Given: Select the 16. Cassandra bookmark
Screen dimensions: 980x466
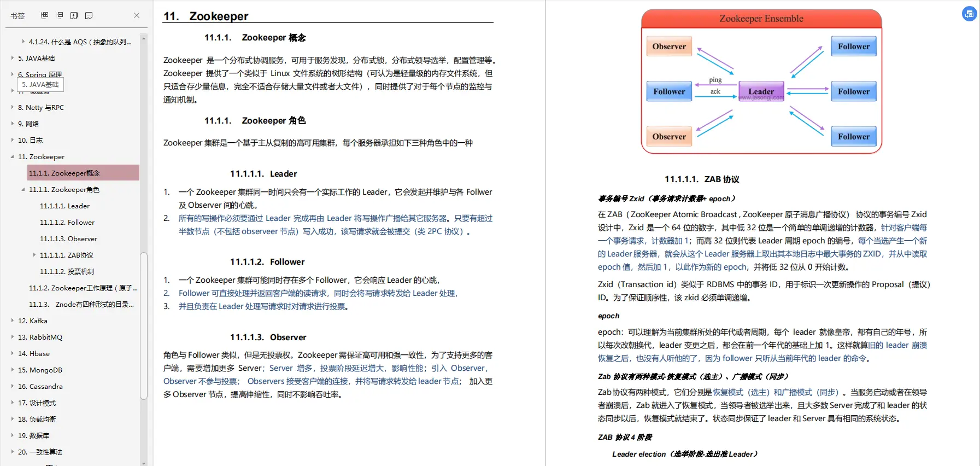Looking at the screenshot, I should coord(40,386).
